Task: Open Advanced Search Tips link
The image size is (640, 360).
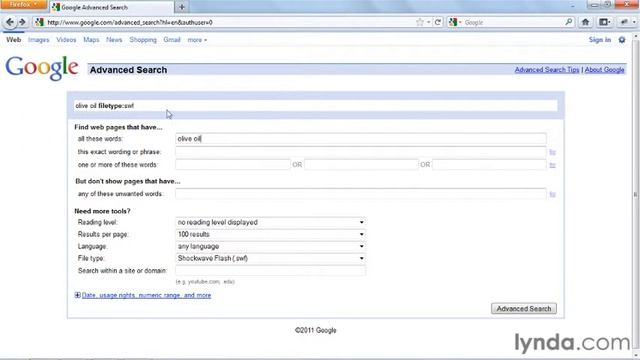Action: click(x=547, y=70)
